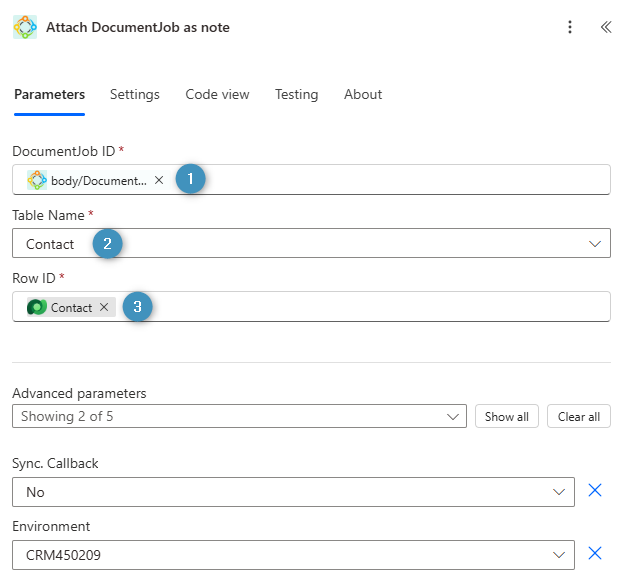Open the three-dot more options menu

coord(570,27)
